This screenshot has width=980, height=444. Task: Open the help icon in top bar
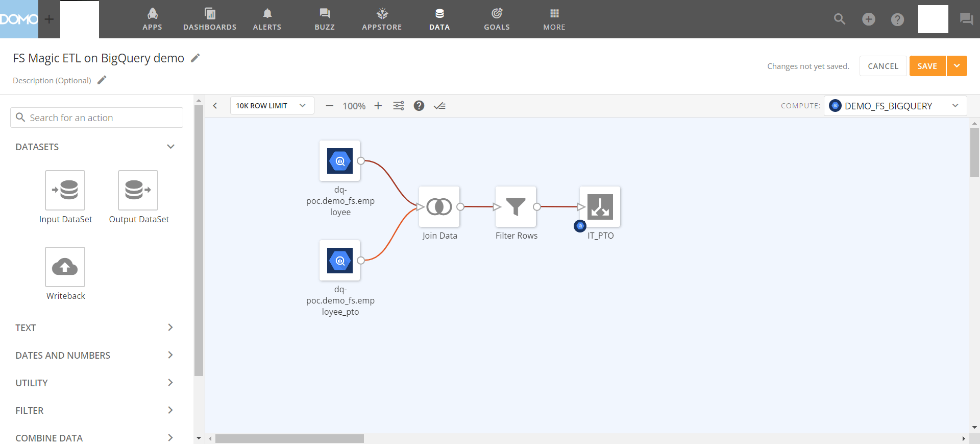(x=897, y=19)
